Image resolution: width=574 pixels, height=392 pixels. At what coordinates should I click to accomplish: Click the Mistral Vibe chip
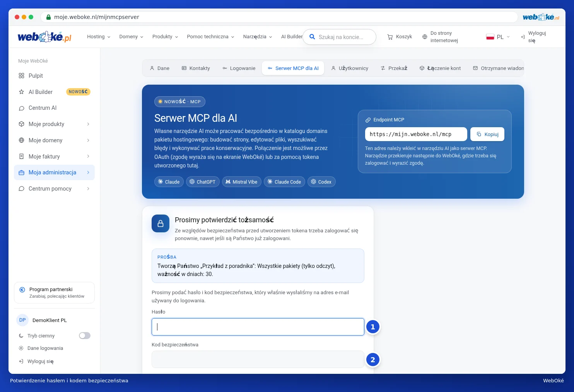242,182
